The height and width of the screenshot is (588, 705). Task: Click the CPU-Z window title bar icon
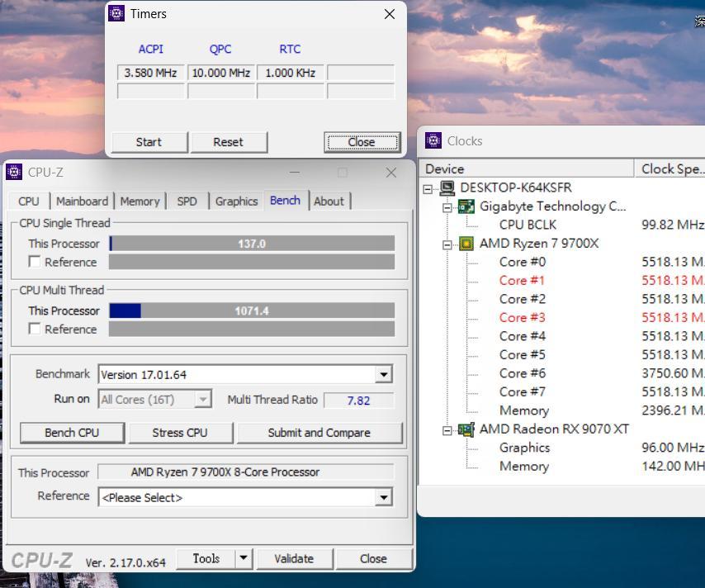(14, 172)
